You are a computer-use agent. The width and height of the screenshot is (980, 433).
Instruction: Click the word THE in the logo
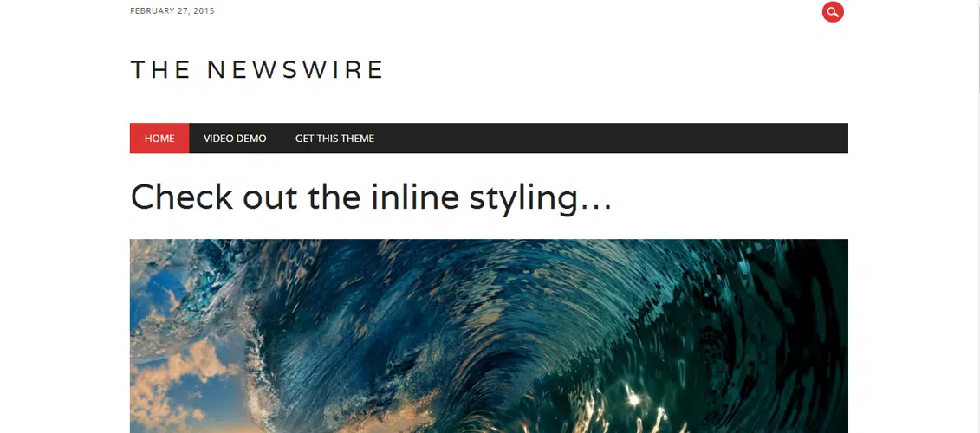pyautogui.click(x=160, y=69)
